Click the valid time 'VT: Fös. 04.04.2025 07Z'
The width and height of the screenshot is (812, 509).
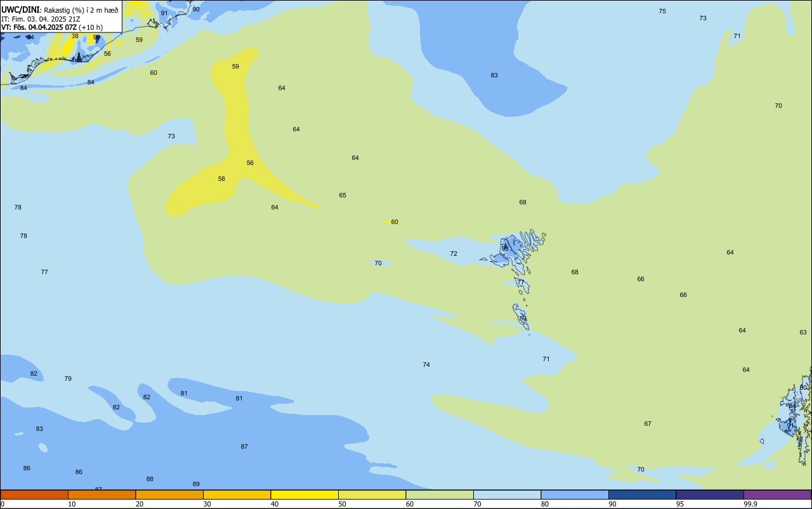pos(39,27)
